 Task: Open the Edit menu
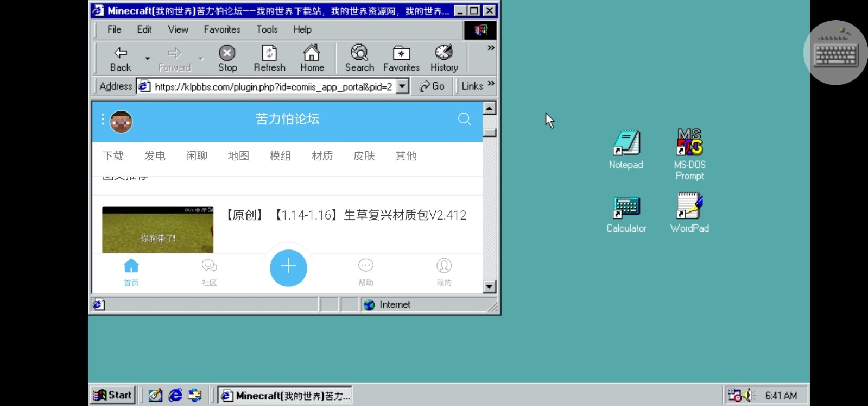(x=144, y=29)
